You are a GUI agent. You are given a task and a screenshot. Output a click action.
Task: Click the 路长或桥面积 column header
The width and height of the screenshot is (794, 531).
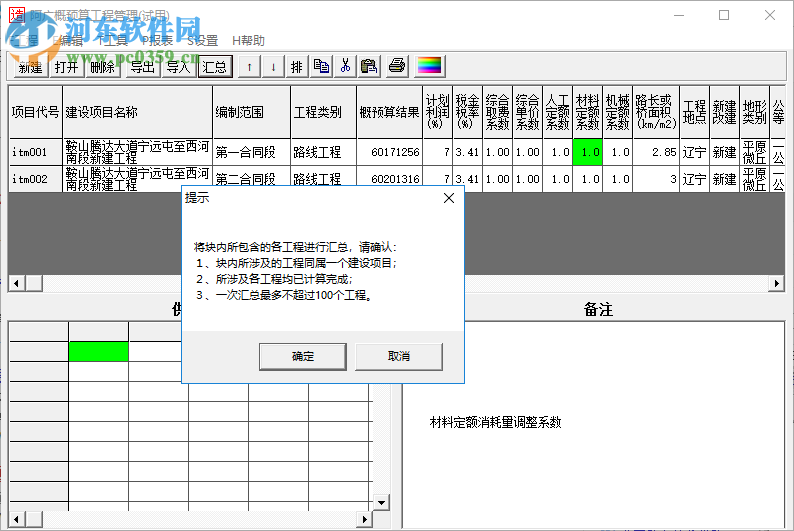pos(656,112)
